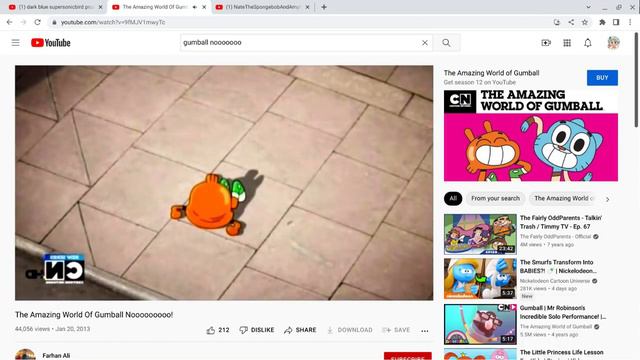Open the Farhan Ali channel name

click(56, 356)
